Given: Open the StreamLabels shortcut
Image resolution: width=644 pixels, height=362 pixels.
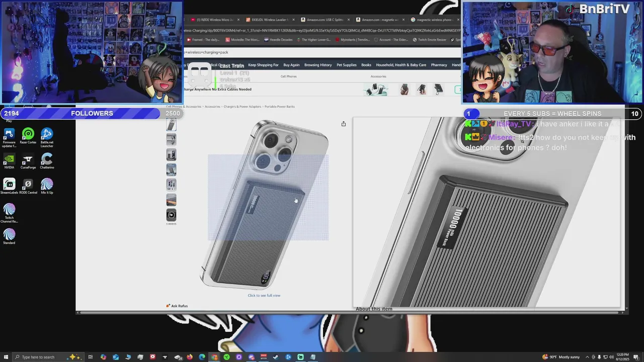Looking at the screenshot, I should point(9,187).
